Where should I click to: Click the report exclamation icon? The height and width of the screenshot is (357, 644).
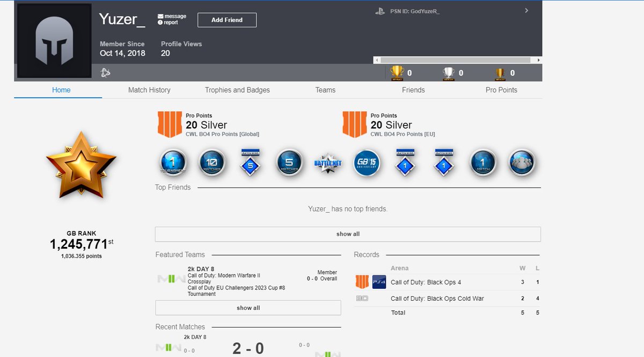point(160,23)
